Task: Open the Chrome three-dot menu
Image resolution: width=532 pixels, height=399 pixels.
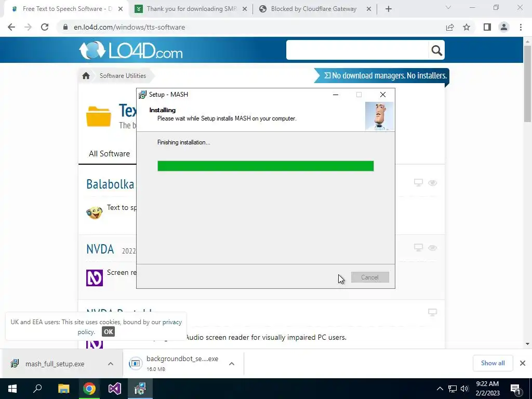Action: pyautogui.click(x=521, y=27)
